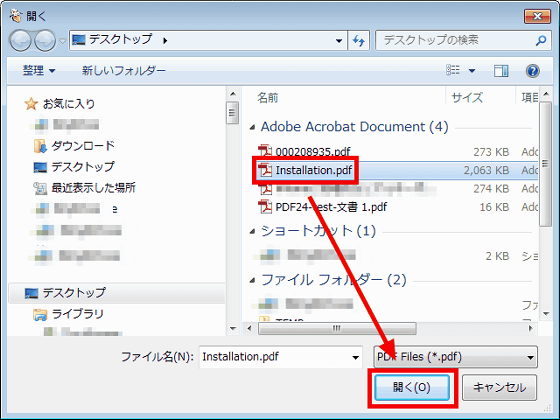Click the PDF icon of Installation.pdf
Screen dimensions: 560x420
[265, 170]
